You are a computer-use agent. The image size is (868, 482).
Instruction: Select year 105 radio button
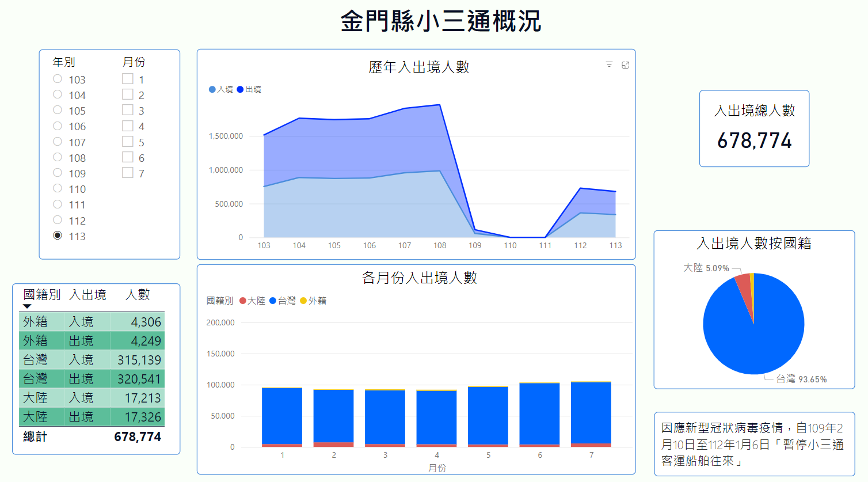pyautogui.click(x=58, y=110)
